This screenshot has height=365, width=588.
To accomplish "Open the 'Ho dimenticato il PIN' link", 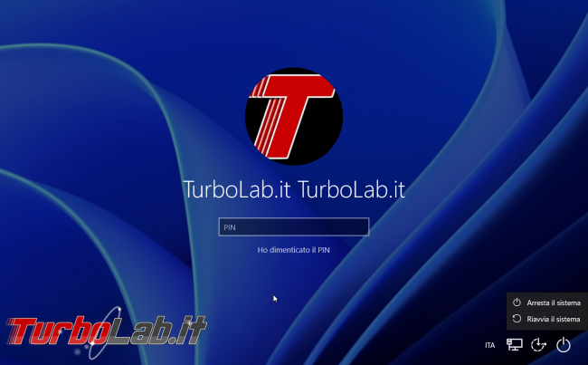I will tap(294, 250).
